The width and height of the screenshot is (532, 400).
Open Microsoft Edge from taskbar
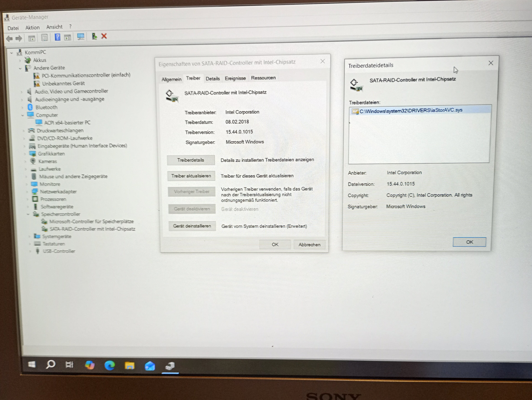tap(110, 365)
